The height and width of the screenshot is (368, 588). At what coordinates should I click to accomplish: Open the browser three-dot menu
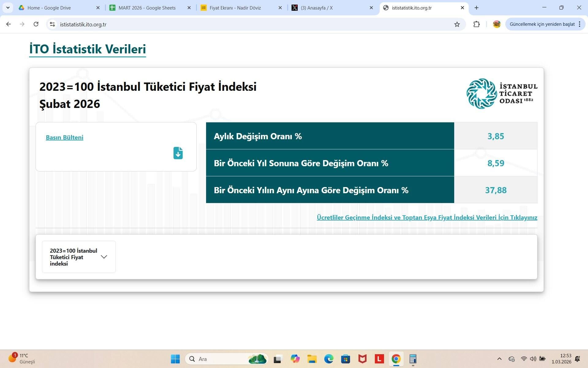coord(579,24)
